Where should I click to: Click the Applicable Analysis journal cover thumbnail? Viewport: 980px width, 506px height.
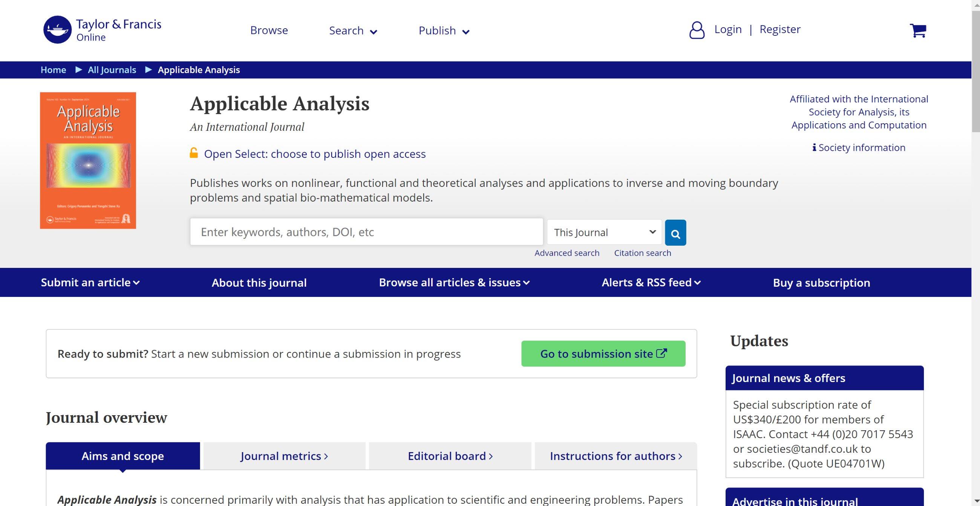88,161
